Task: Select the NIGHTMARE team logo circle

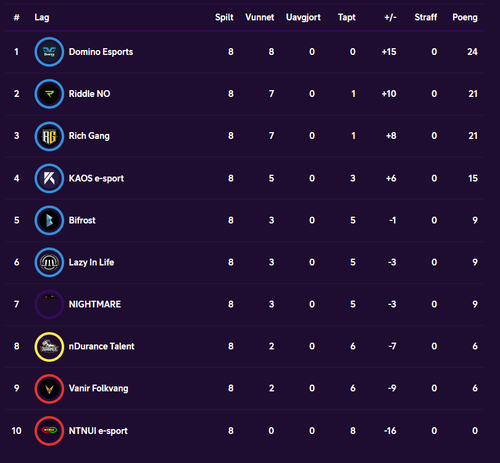Action: 49,304
